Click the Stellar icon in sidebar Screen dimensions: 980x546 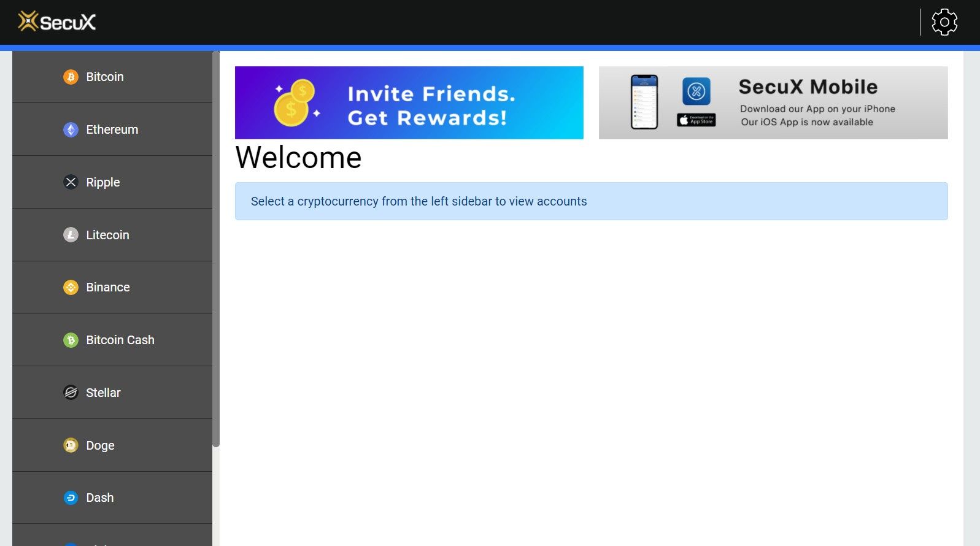71,393
